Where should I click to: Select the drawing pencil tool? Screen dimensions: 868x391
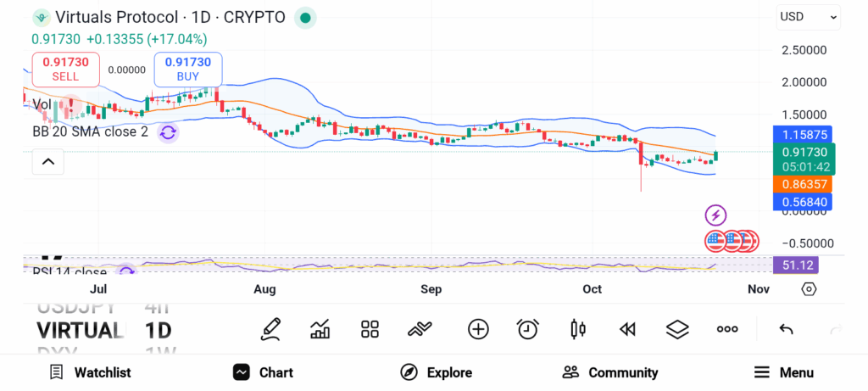click(270, 329)
